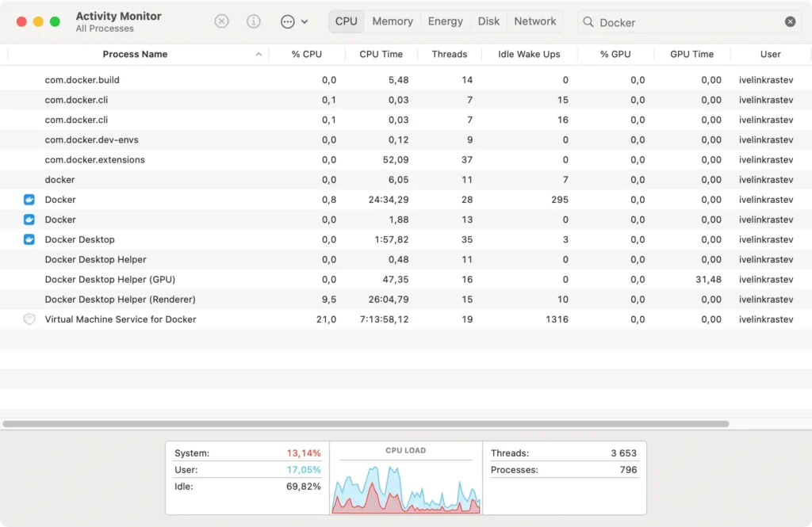Click the Idle 69,82% value
This screenshot has width=812, height=527.
click(x=304, y=487)
